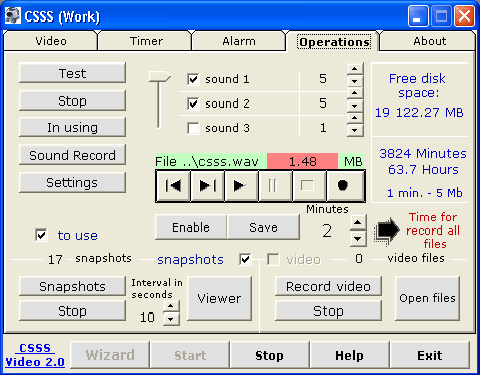Open Help
This screenshot has width=480, height=375.
[349, 355]
